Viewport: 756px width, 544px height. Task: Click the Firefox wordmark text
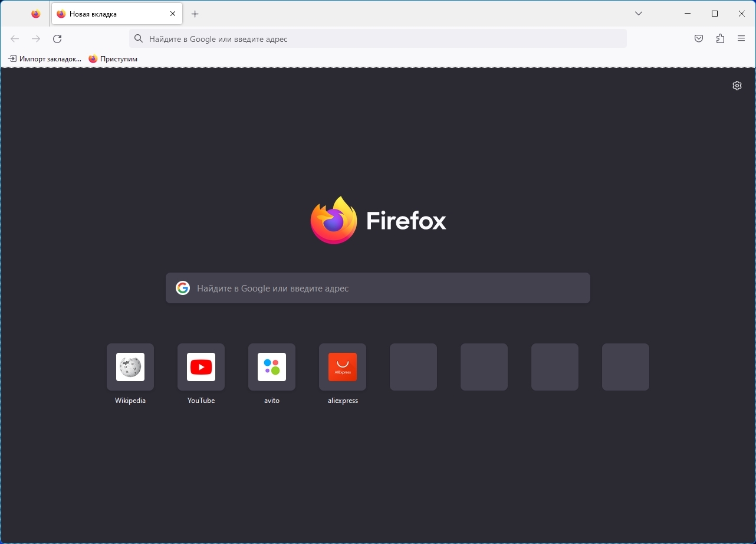[406, 221]
